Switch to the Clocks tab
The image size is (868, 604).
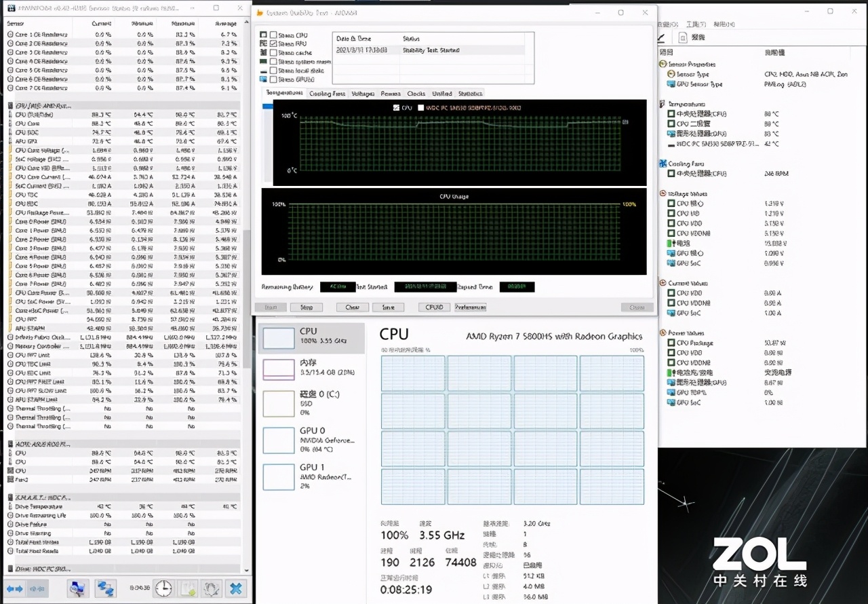click(416, 94)
